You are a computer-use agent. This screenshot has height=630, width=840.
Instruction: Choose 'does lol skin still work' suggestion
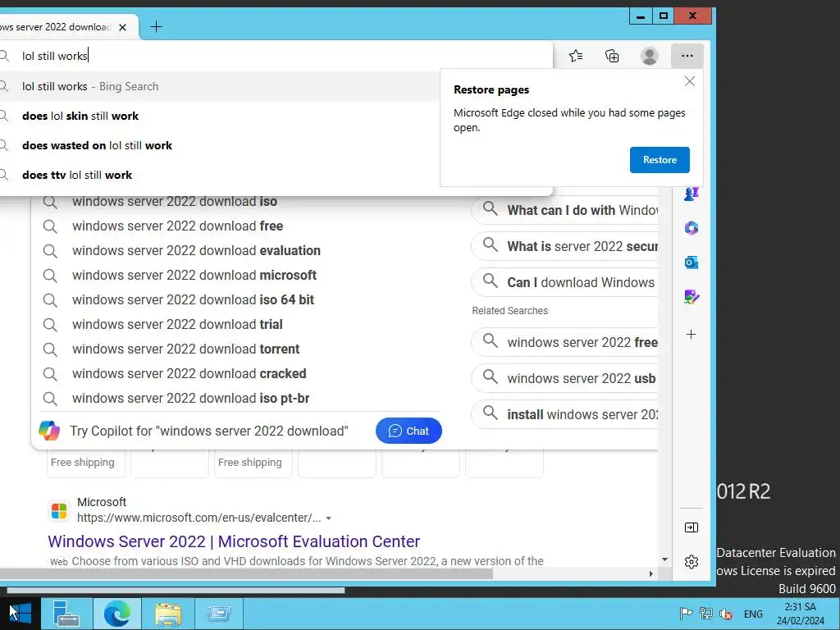point(220,116)
